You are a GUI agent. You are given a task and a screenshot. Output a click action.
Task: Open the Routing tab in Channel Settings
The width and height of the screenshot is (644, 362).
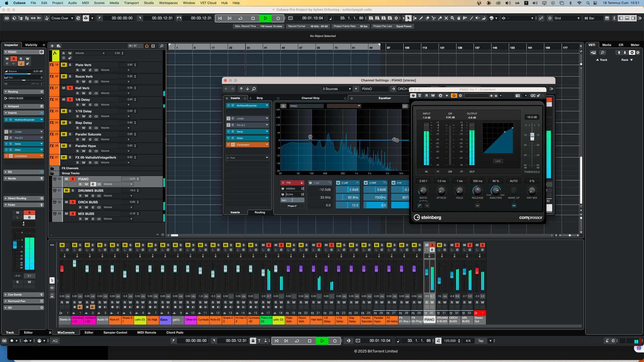[260, 212]
